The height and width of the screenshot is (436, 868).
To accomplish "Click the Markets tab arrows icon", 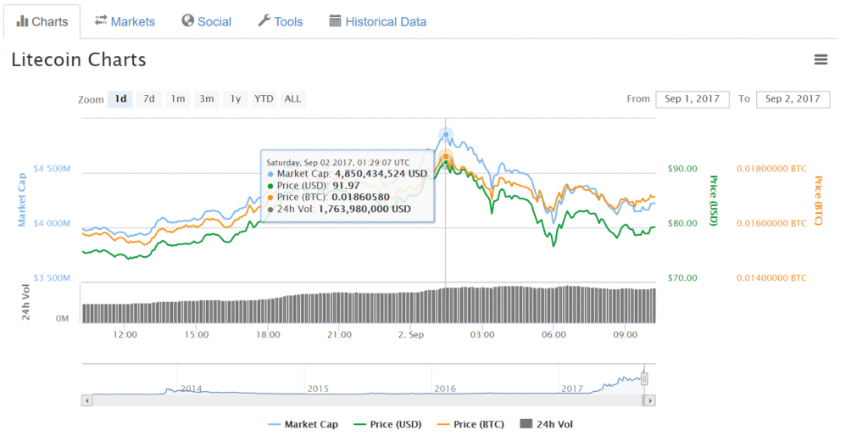I will [x=101, y=20].
